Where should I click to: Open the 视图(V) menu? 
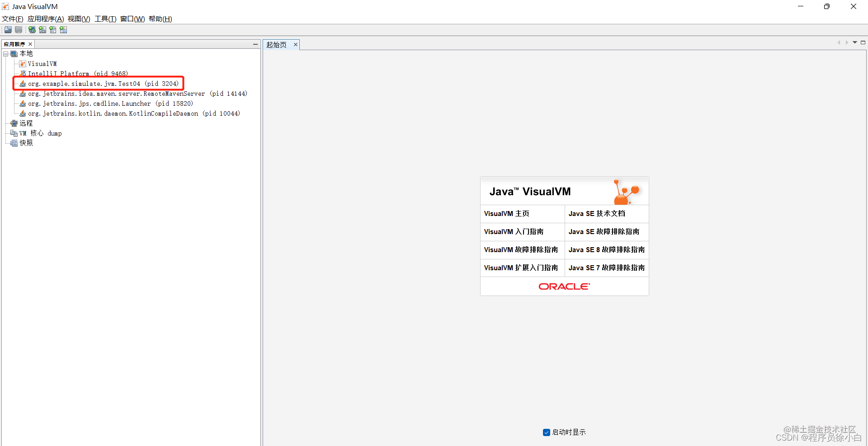(x=79, y=19)
